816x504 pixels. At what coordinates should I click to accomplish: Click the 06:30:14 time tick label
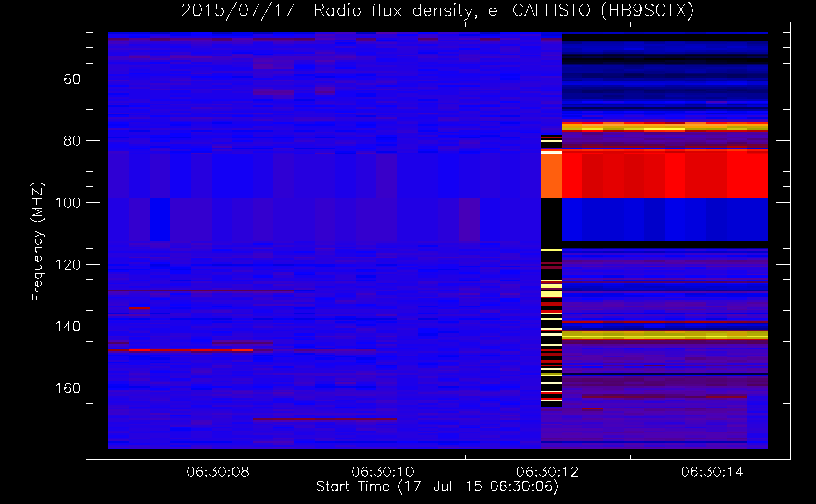pos(713,472)
